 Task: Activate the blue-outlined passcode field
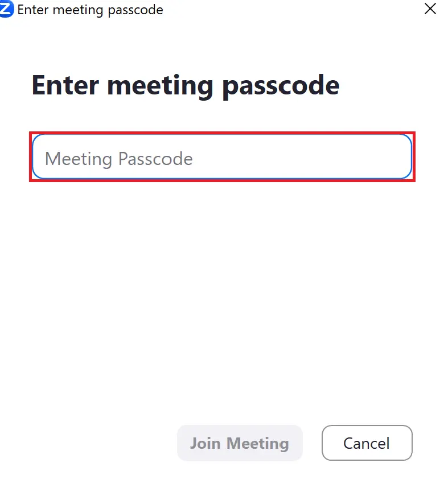222,157
